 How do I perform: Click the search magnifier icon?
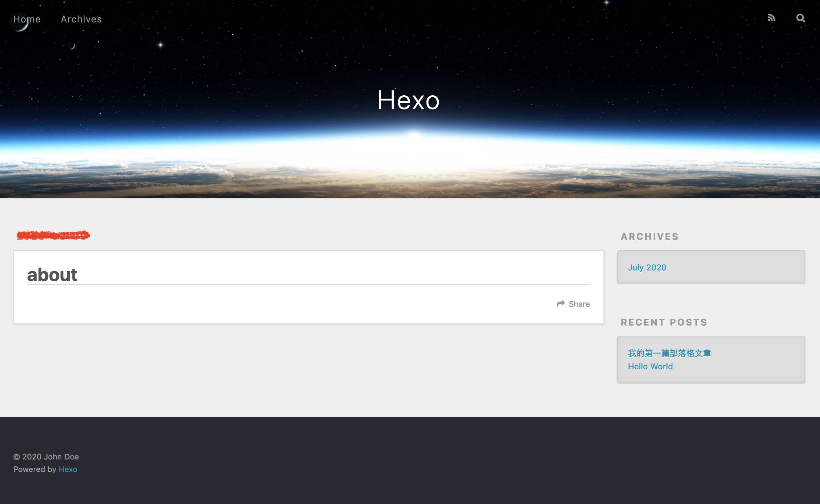tap(800, 18)
